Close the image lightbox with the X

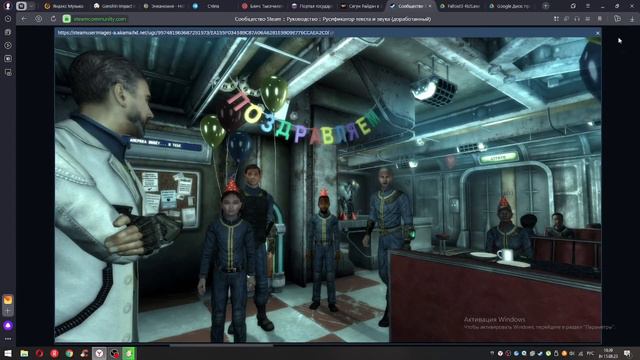click(x=598, y=33)
